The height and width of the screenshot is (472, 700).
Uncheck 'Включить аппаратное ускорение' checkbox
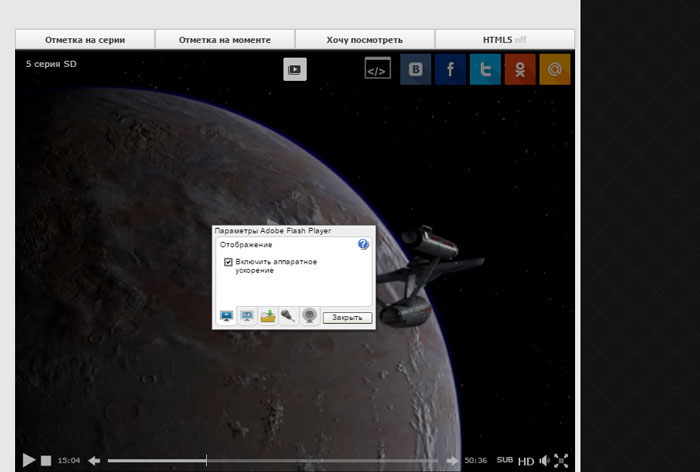[x=228, y=262]
